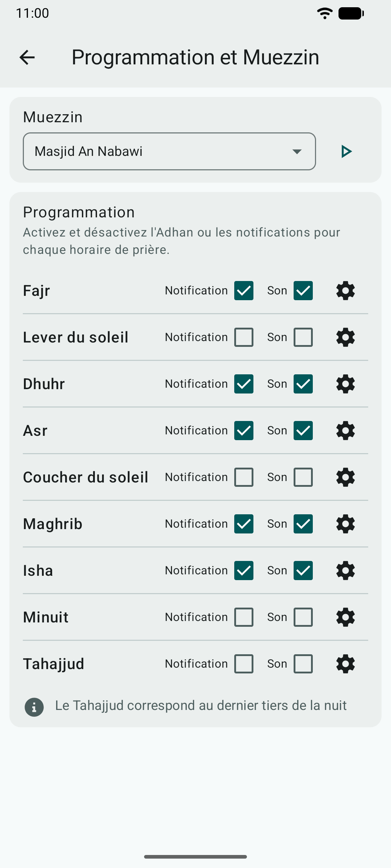Play the selected Muezzin adhan preview
This screenshot has height=868, width=391.
346,152
